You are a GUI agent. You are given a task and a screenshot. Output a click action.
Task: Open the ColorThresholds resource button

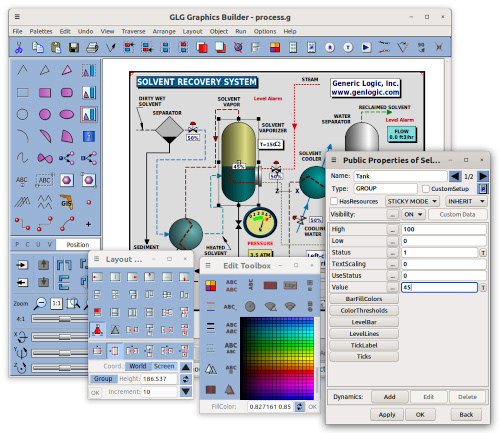point(364,311)
